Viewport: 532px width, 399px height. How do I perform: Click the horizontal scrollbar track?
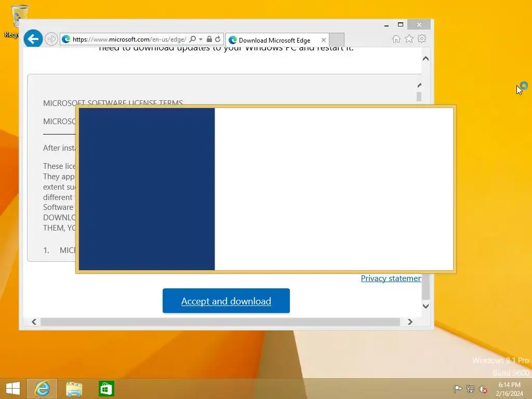(220, 322)
